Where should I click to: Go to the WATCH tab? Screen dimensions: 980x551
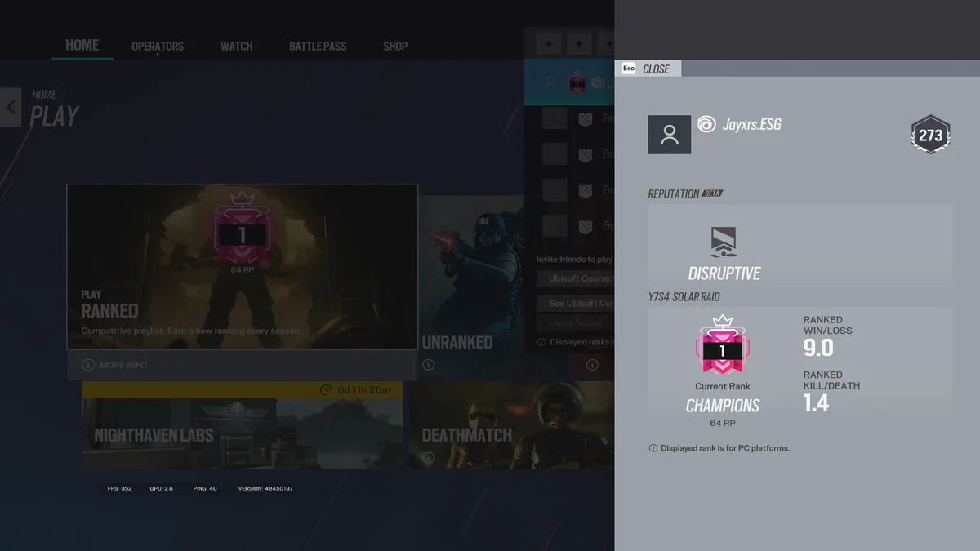236,47
